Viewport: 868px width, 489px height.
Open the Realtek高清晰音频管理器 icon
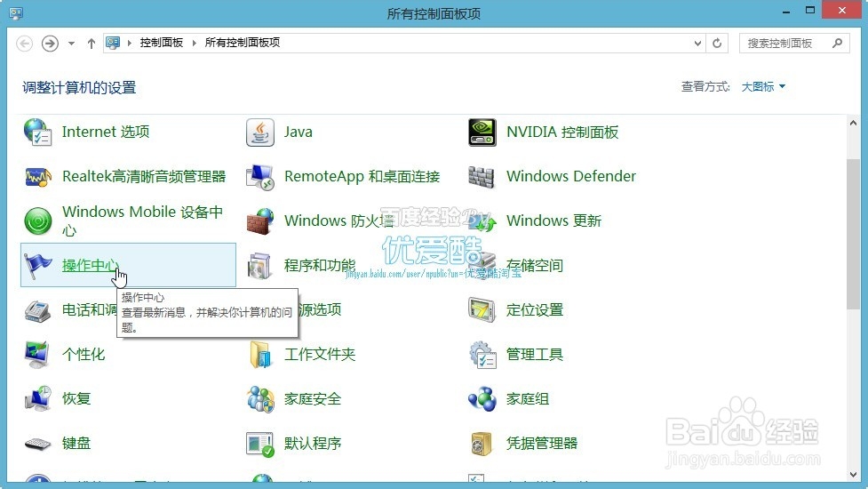(37, 177)
